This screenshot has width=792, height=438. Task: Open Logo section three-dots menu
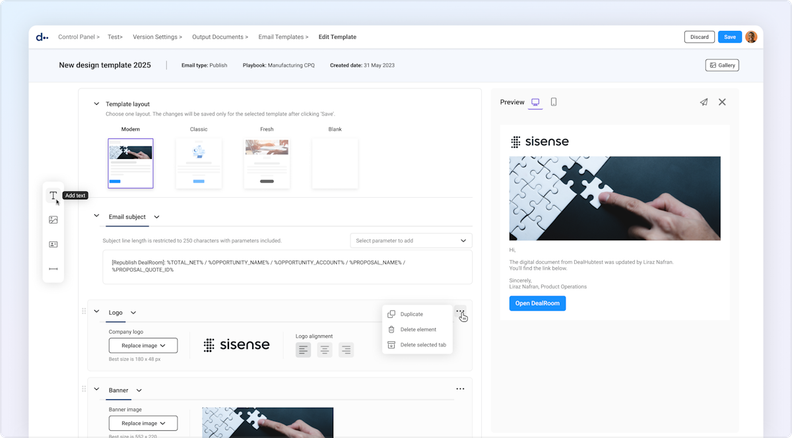[x=460, y=312]
